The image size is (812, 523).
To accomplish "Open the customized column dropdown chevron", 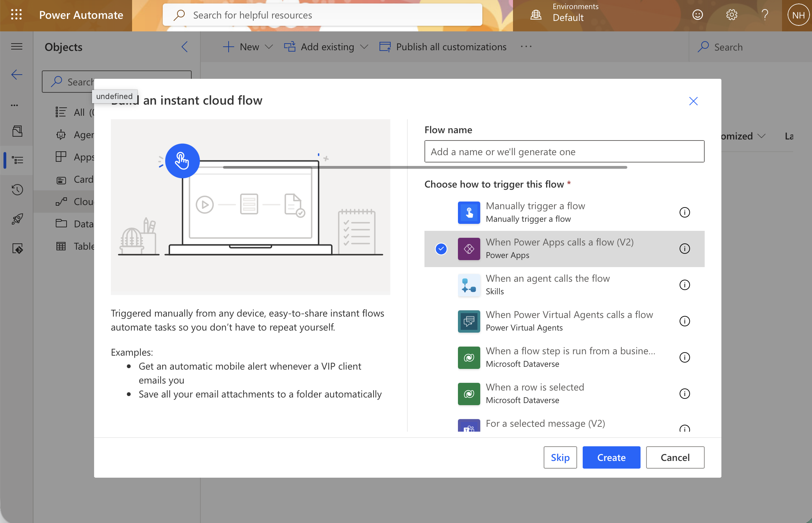I will pyautogui.click(x=762, y=136).
